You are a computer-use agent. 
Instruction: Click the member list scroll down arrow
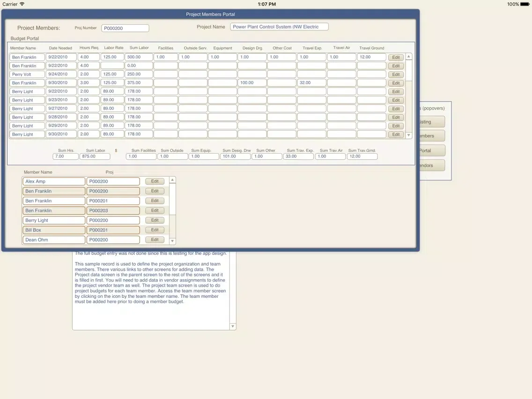[172, 241]
